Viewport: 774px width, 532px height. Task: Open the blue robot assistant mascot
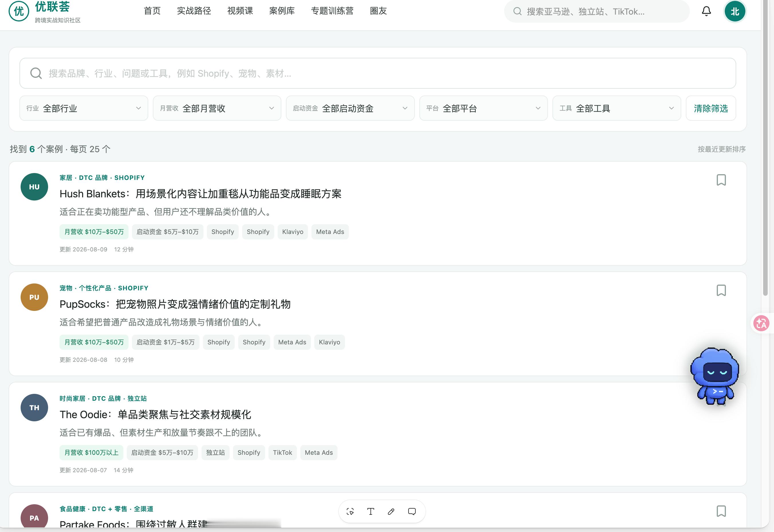click(x=715, y=376)
